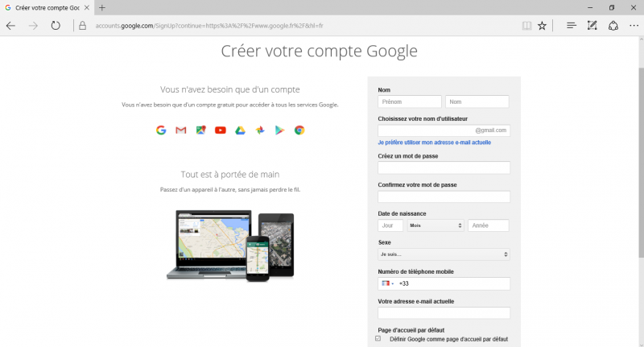Screen dimensions: 644x347
Task: Open the Hub icon in Edge toolbar
Action: (572, 26)
